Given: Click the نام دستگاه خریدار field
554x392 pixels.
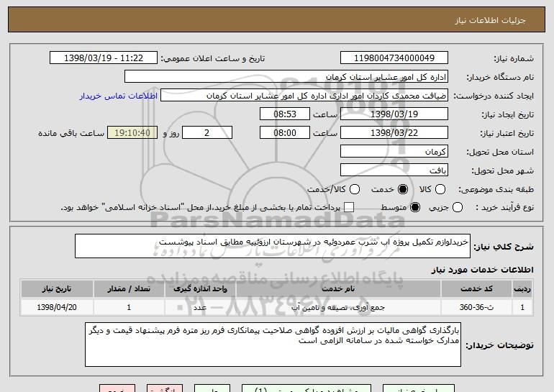Looking at the screenshot, I should point(286,77).
